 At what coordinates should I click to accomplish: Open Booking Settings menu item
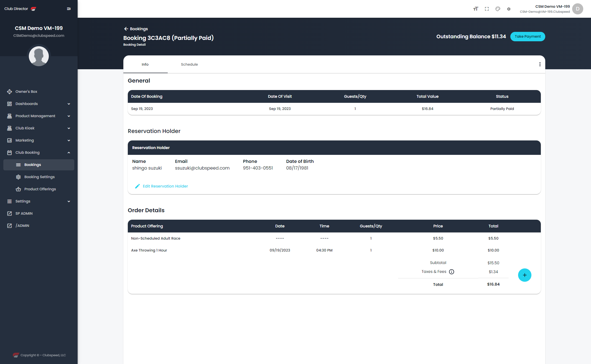tap(39, 177)
